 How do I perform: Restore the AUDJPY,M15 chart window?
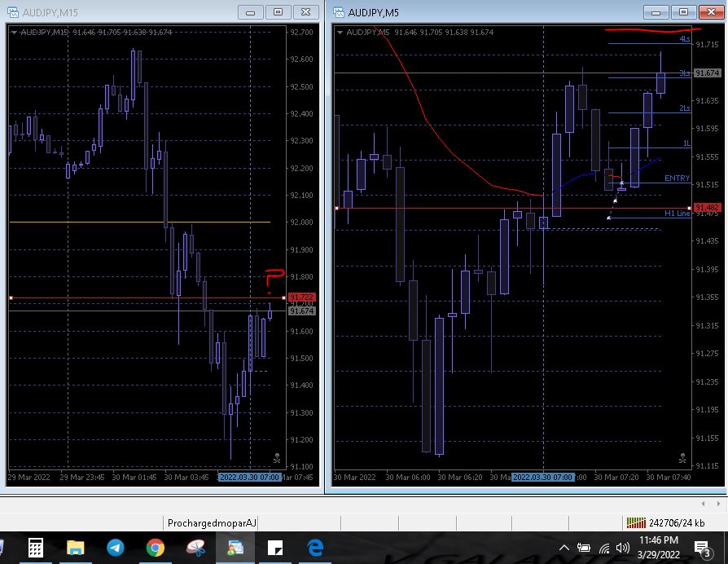[x=278, y=12]
